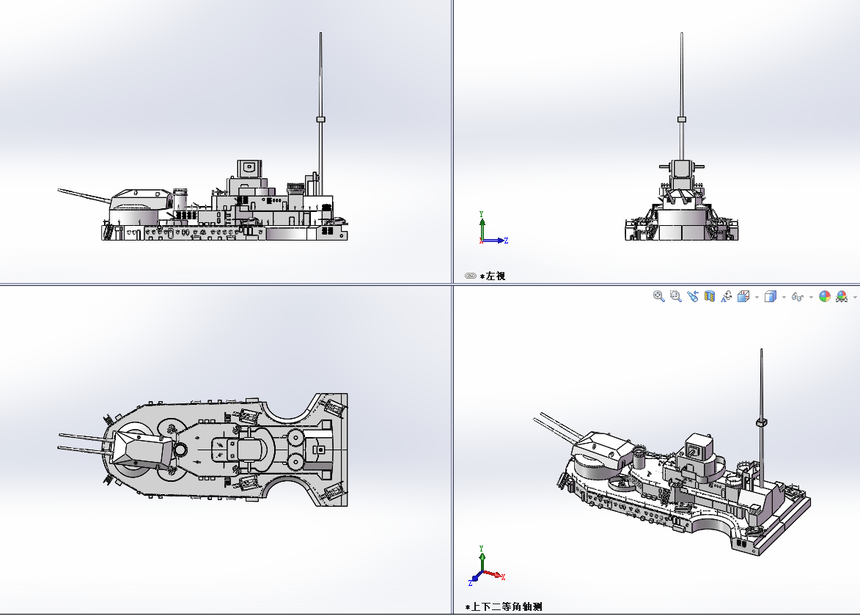Expand the Hide/Show Items dropdown arrow
The width and height of the screenshot is (860, 616).
click(811, 297)
